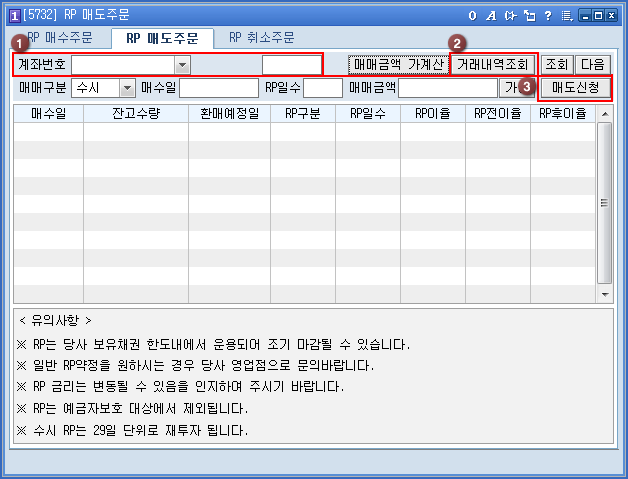Image resolution: width=628 pixels, height=479 pixels.
Task: Switch to the RP 취소주문 tab
Action: (262, 38)
